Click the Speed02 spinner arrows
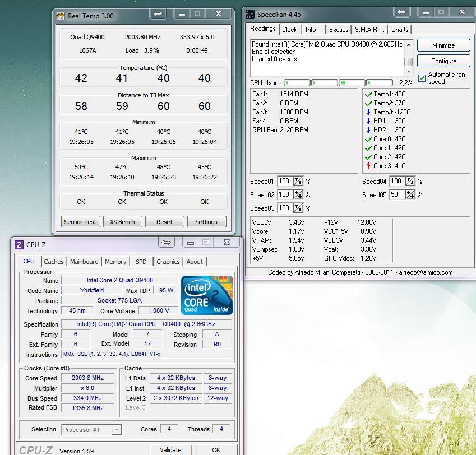 pos(298,194)
